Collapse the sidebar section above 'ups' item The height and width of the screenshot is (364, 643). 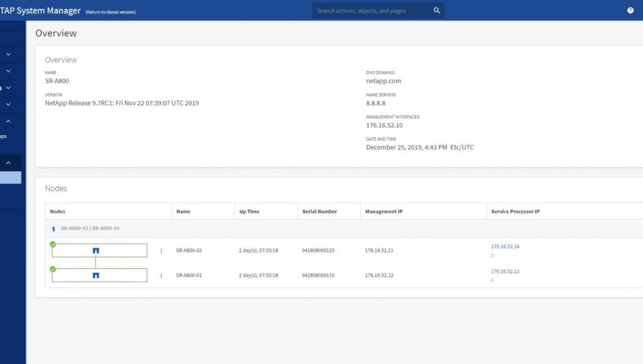pos(8,121)
